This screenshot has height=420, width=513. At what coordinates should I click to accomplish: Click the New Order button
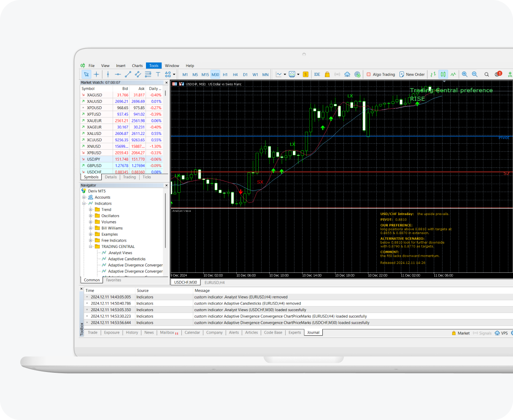tap(412, 74)
